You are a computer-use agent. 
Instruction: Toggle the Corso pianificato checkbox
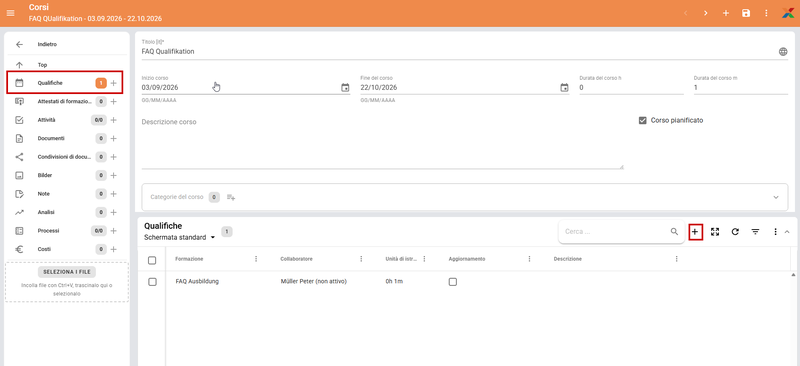point(643,120)
